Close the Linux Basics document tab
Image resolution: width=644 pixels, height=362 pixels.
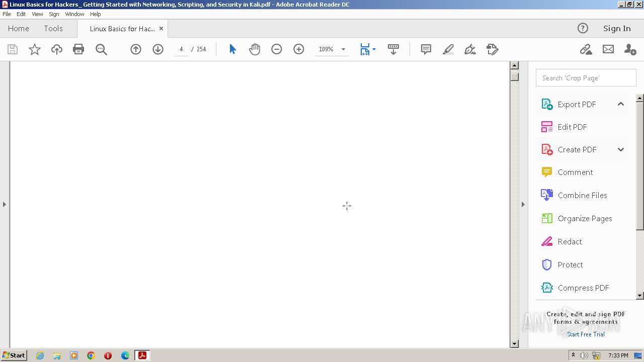pyautogui.click(x=161, y=29)
